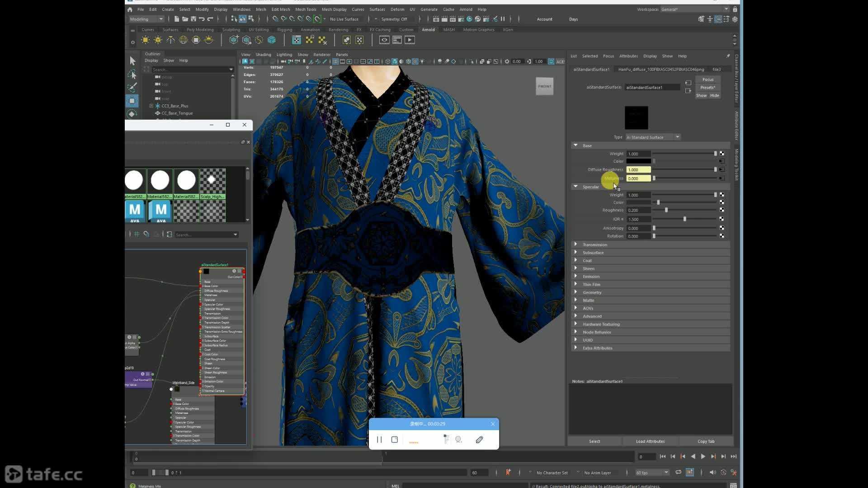The height and width of the screenshot is (488, 868).
Task: Click the Hide button
Action: (714, 96)
